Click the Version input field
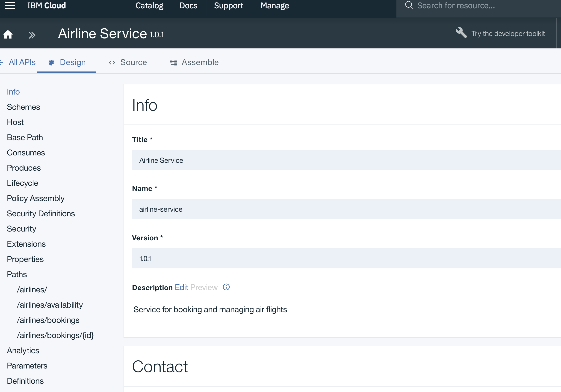 tap(342, 258)
